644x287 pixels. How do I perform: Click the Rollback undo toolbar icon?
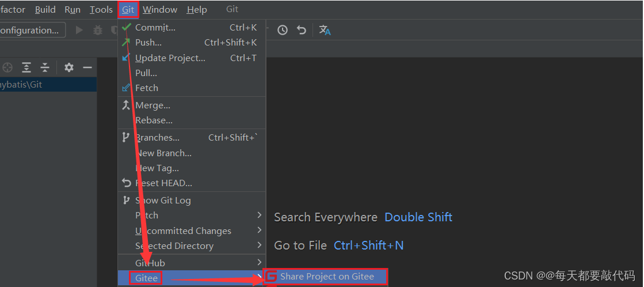(x=302, y=30)
